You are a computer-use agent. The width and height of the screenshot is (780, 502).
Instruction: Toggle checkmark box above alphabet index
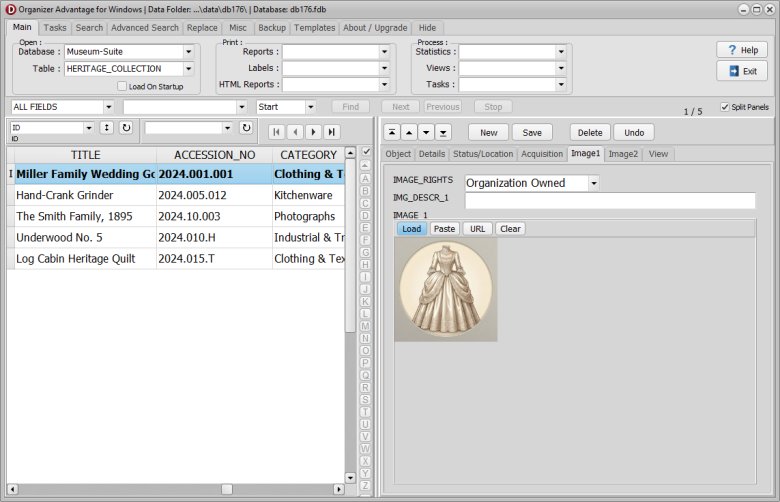click(366, 152)
